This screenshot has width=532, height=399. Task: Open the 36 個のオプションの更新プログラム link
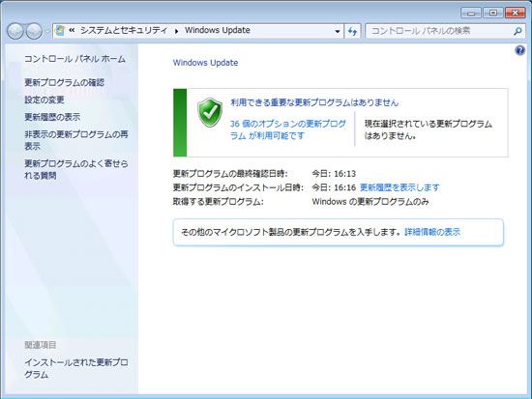tap(287, 129)
